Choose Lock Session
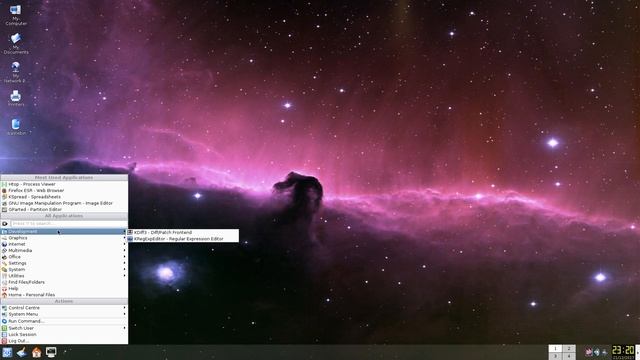The height and width of the screenshot is (360, 640). coord(64,334)
